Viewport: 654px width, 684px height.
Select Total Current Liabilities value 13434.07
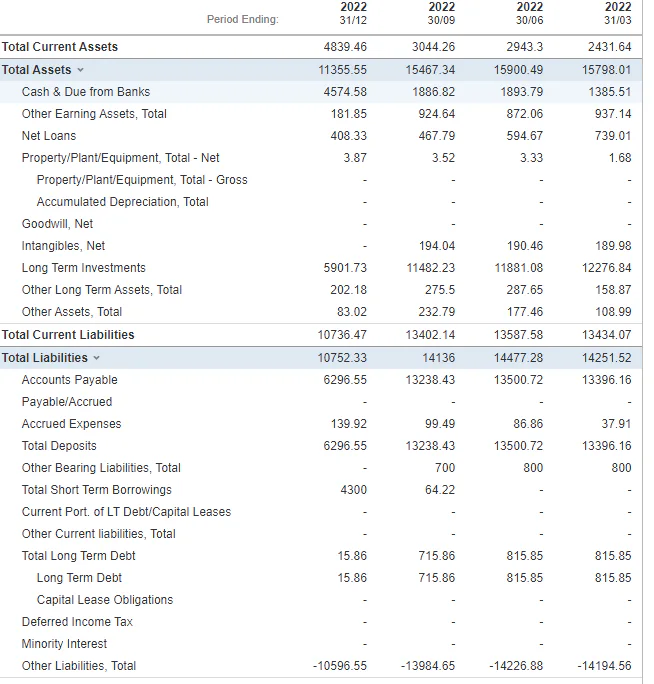(606, 335)
